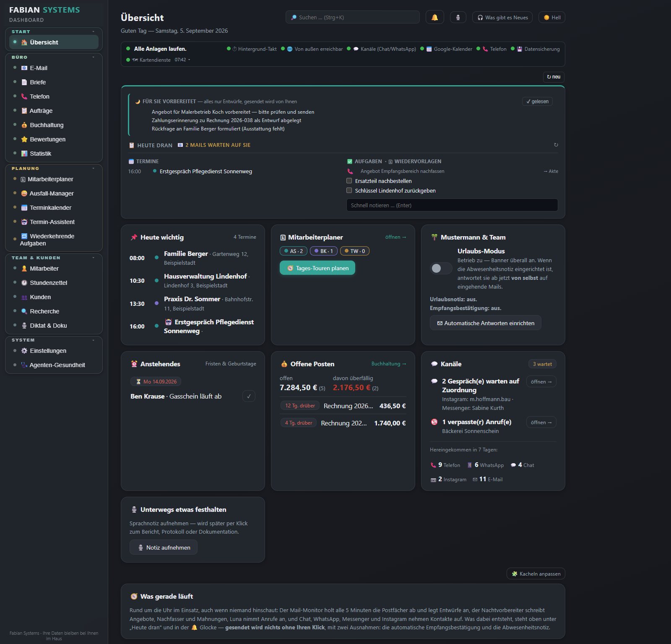Image resolution: width=671 pixels, height=644 pixels.
Task: Mark Ben Krause Gasschein as done checkmark
Action: (249, 396)
